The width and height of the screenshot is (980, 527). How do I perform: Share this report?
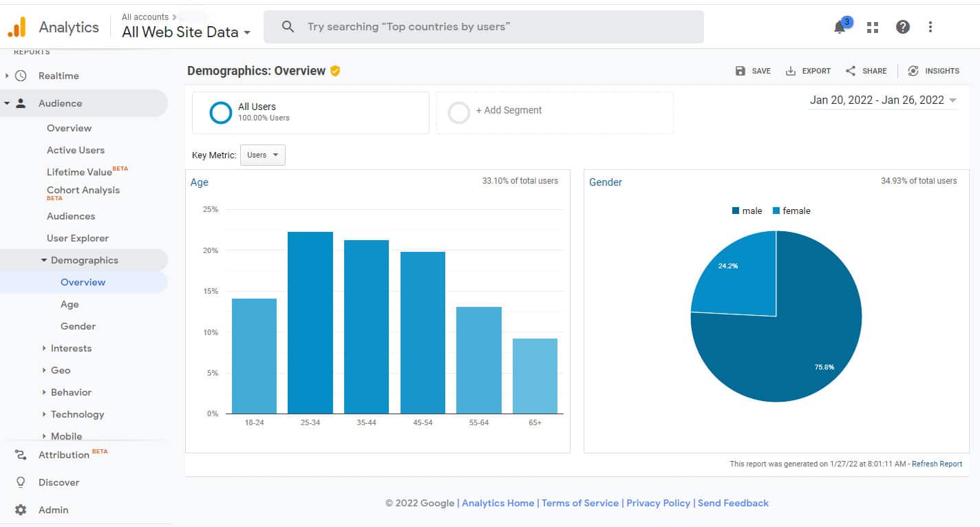pyautogui.click(x=866, y=70)
